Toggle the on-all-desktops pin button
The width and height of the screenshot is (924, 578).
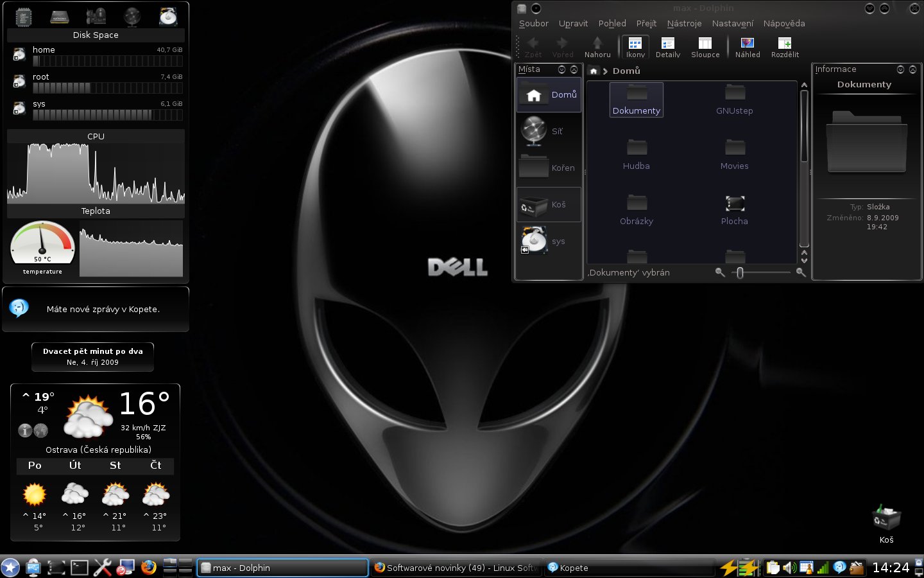536,8
